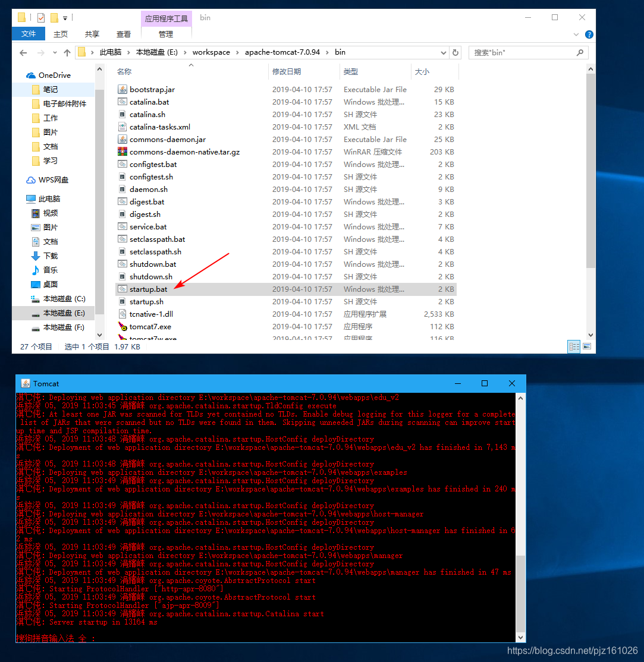Open the 桌面 desktop icon in sidebar
This screenshot has width=644, height=662.
(x=36, y=285)
